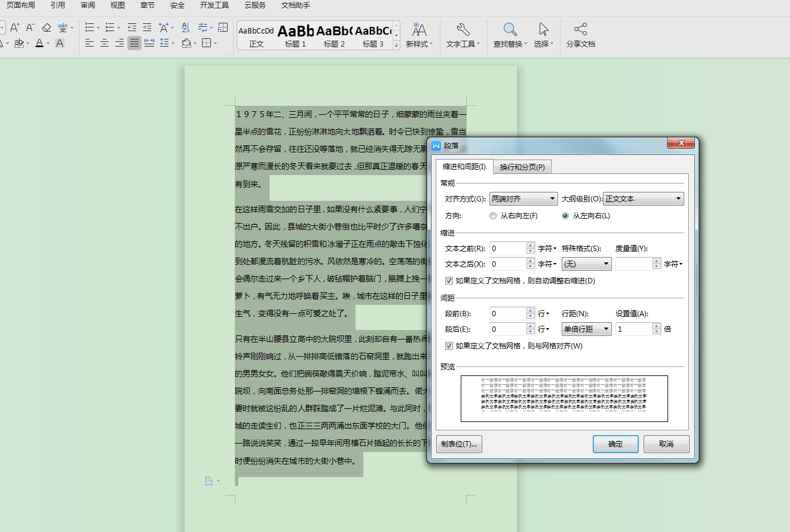790x532 pixels.
Task: Open the line spacing tool
Action: click(x=164, y=43)
